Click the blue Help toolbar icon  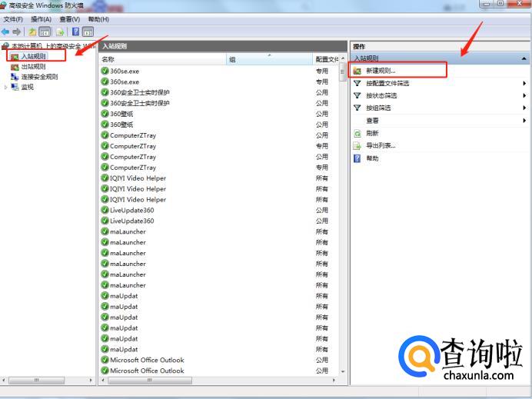76,32
